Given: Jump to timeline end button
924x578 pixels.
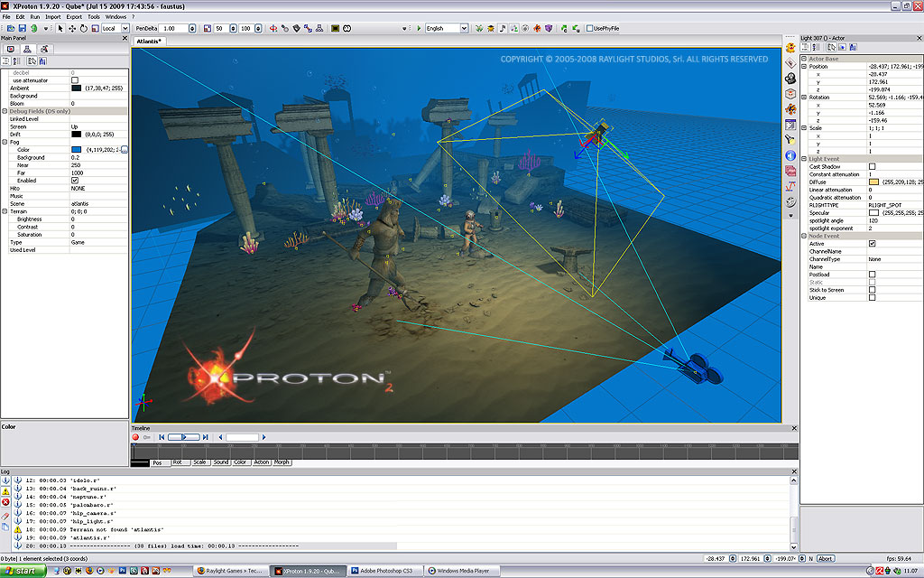Looking at the screenshot, I should tap(205, 437).
